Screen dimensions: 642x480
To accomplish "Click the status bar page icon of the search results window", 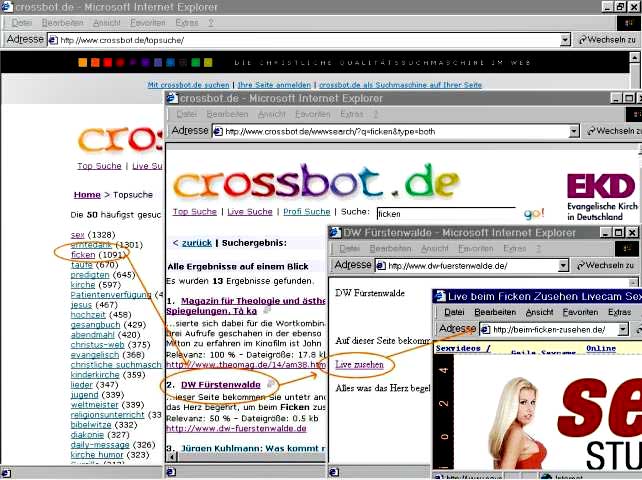I will coord(172,472).
